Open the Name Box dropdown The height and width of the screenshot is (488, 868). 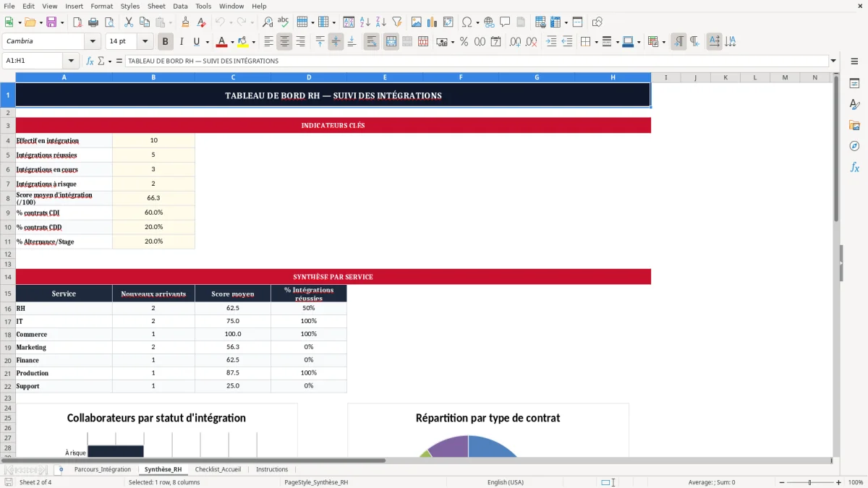(x=71, y=61)
